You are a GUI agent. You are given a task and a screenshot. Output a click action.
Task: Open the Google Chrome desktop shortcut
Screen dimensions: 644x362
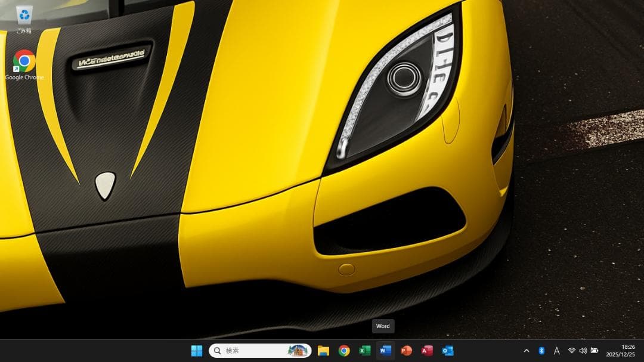[x=24, y=60]
